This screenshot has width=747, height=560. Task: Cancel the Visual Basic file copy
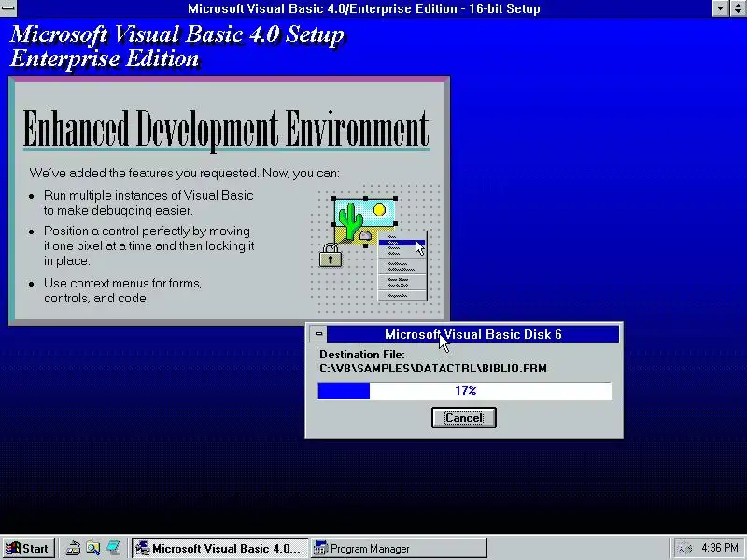click(x=463, y=417)
